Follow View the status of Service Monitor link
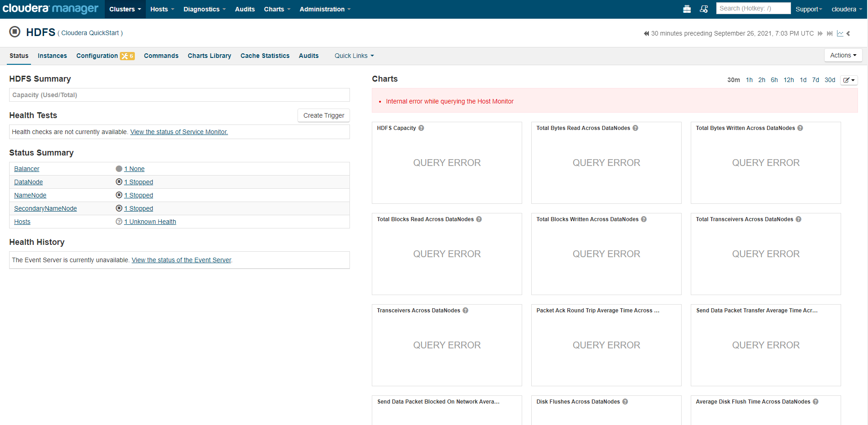 179,132
